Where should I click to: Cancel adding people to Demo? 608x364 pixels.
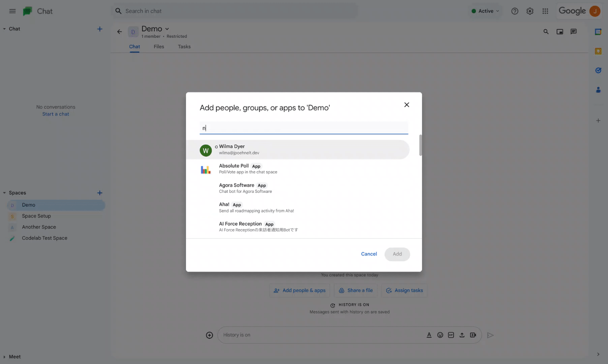pos(368,254)
